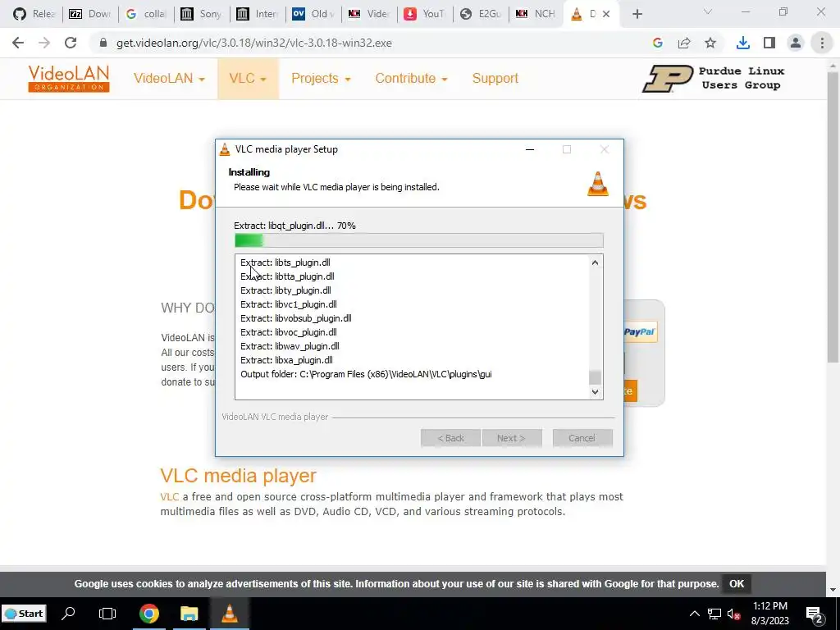
Task: Expand the VideoLAN nav dropdown
Action: [x=169, y=78]
